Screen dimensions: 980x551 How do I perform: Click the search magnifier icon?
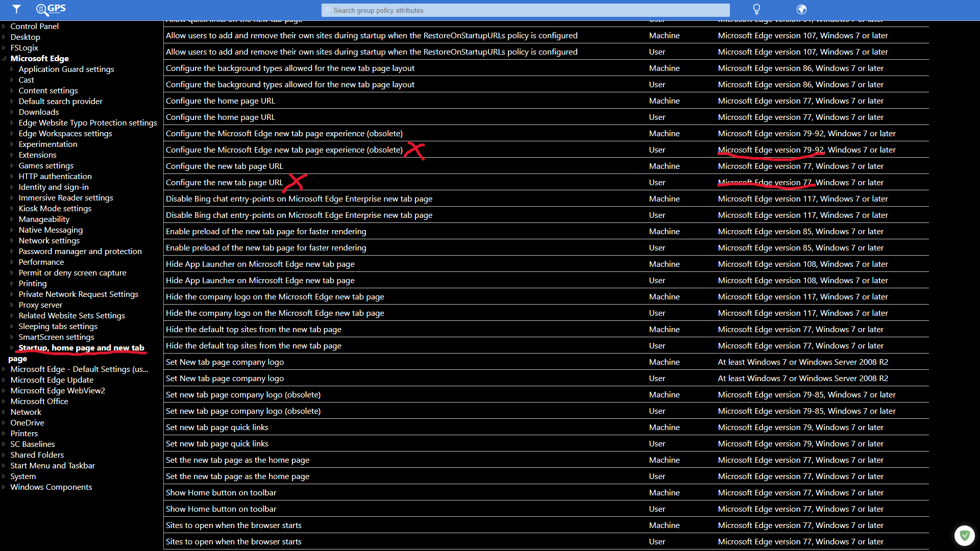327,10
